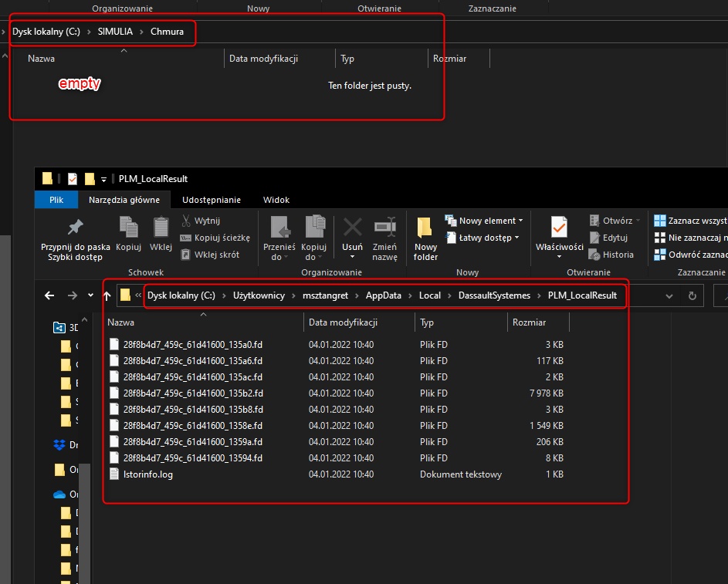
Task: Click the Wklej clipboard icon
Action: click(161, 228)
